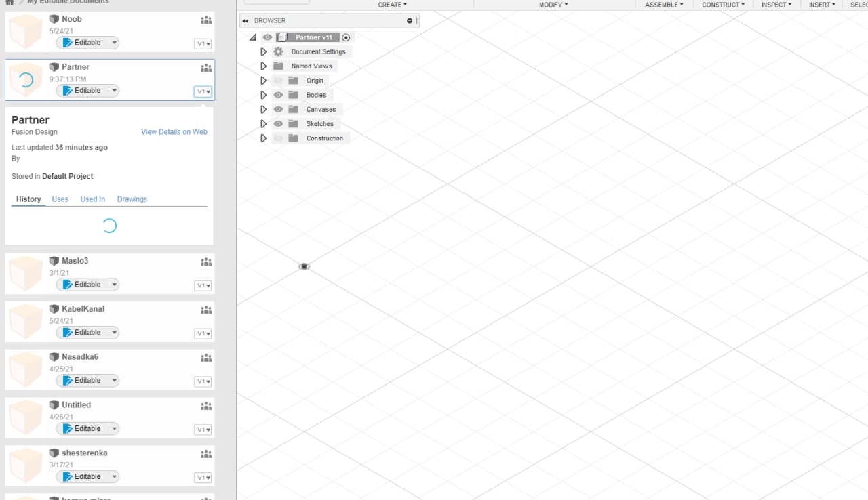
Task: Open View Details on Web link
Action: [x=174, y=132]
